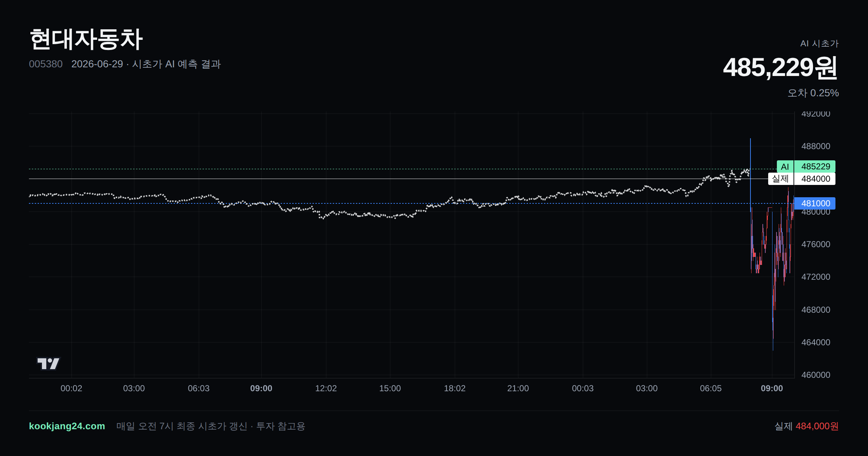Select the green AI 485229 price label
The image size is (868, 456).
click(x=806, y=166)
